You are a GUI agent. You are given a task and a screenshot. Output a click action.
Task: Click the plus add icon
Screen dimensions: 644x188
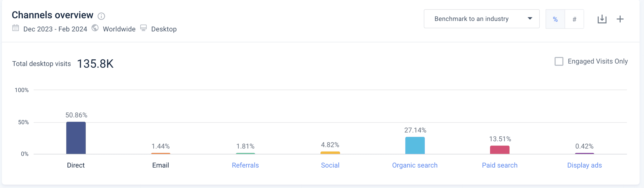[x=620, y=19]
